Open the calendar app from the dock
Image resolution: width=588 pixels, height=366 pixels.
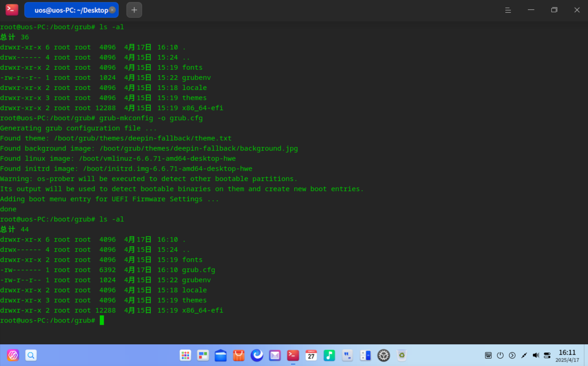311,355
